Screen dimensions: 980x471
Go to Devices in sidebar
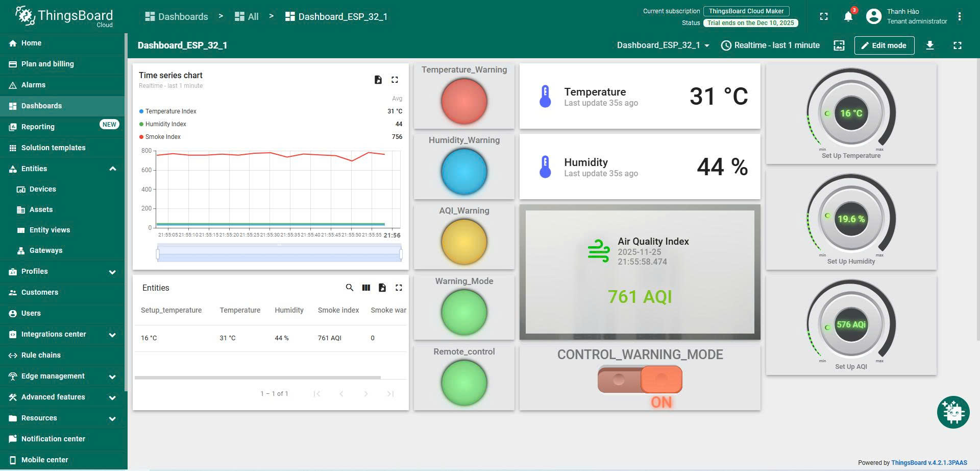click(42, 189)
